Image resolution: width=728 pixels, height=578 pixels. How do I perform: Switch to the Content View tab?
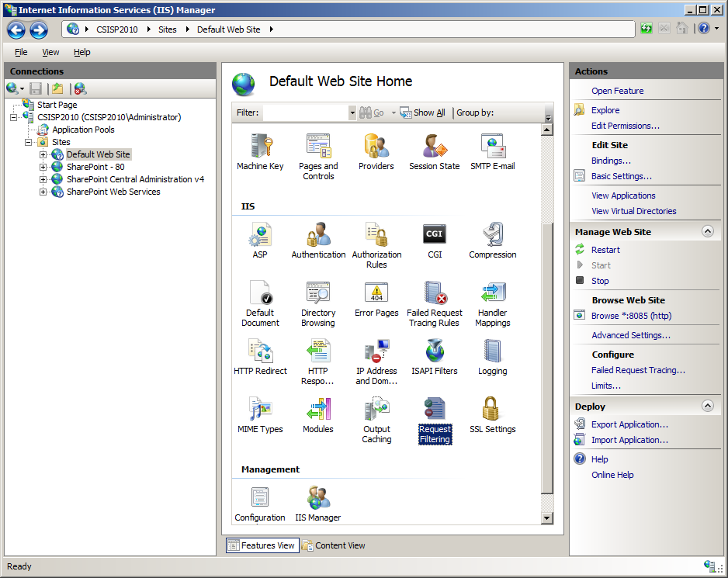333,545
